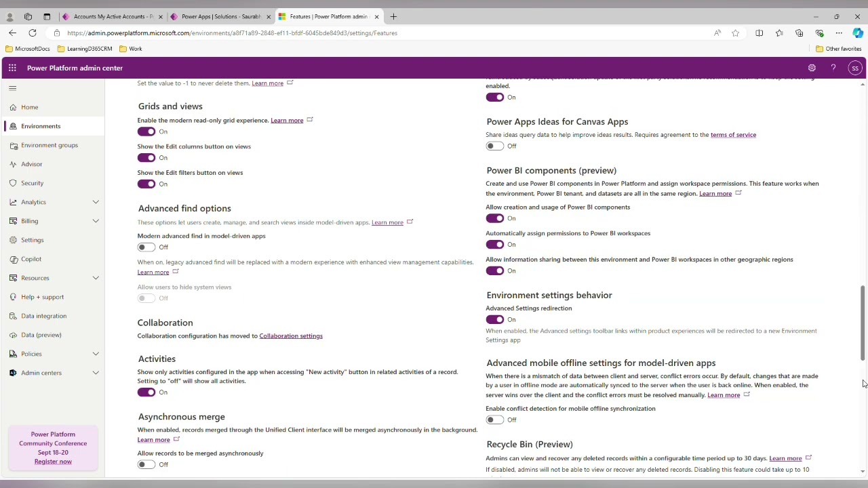Click the vertical page scrollbar thumb
The height and width of the screenshot is (488, 868).
pos(863,323)
